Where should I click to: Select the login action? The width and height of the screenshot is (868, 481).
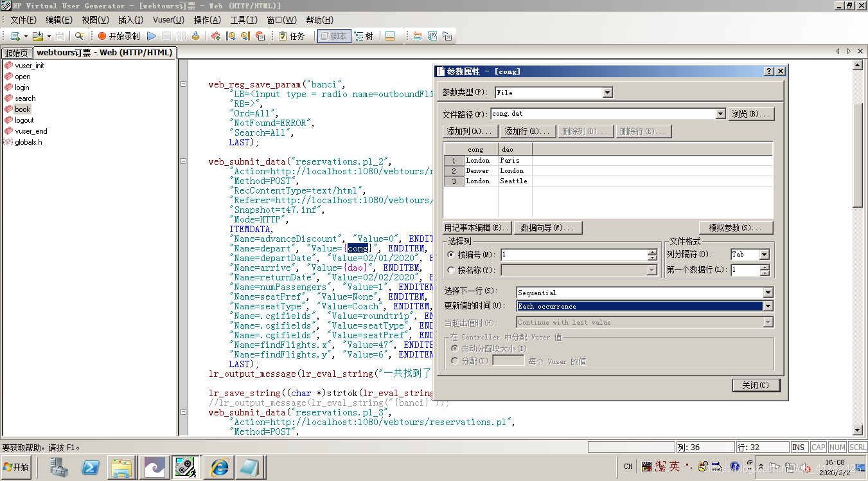tap(22, 87)
